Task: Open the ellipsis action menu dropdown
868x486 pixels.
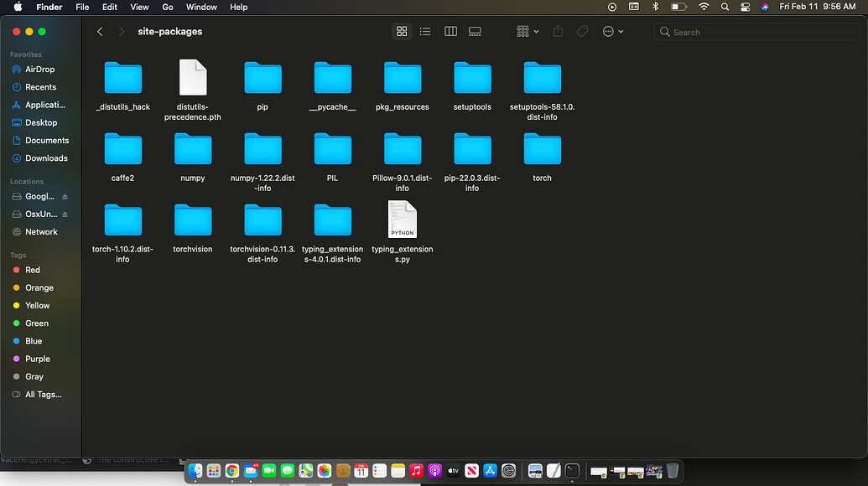Action: 613,32
